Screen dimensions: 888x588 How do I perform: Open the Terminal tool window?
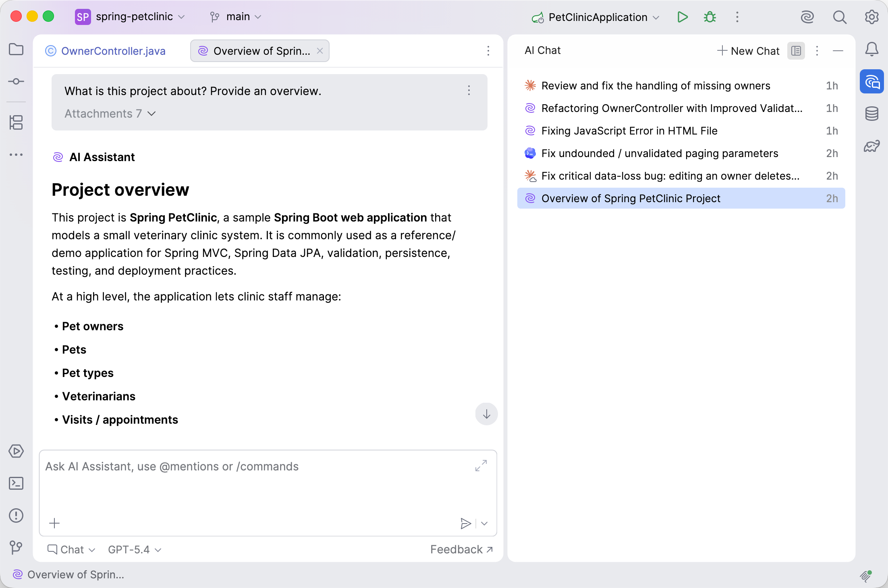(x=16, y=483)
